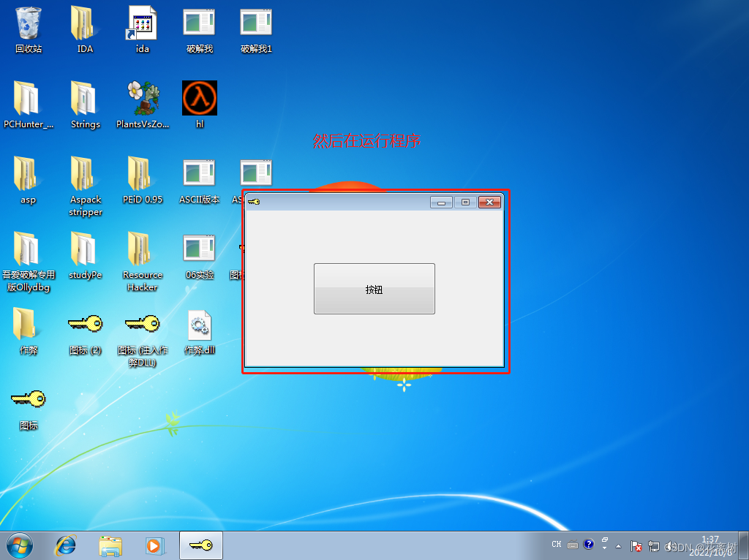Screen dimensions: 749x560
Task: Select the PlantsVsZo... game icon
Action: pos(143,105)
